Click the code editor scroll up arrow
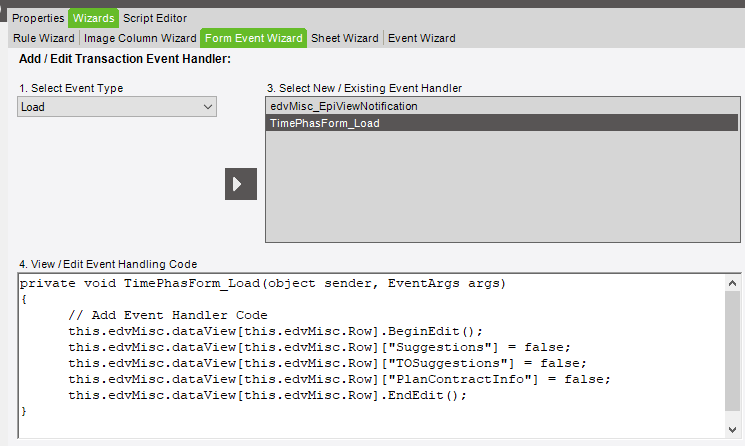Screen dimensions: 745x446 click(x=732, y=284)
